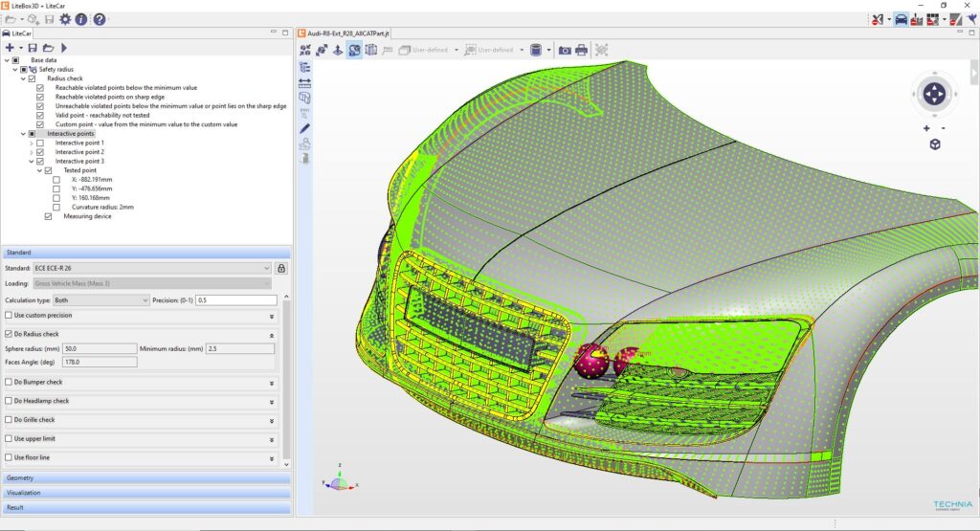Print the view with the printer icon

pos(581,50)
